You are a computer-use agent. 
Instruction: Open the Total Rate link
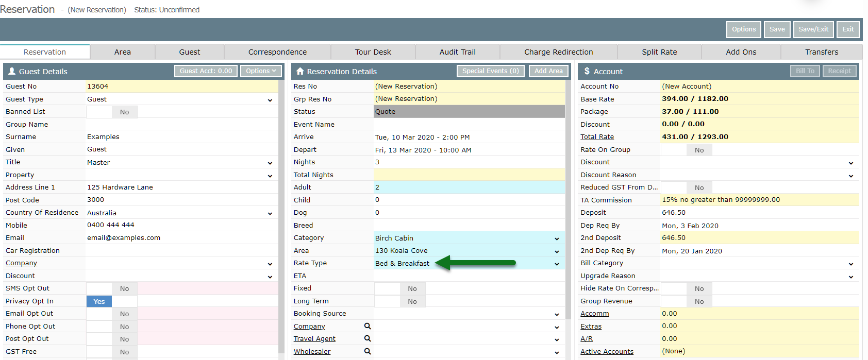pos(597,137)
